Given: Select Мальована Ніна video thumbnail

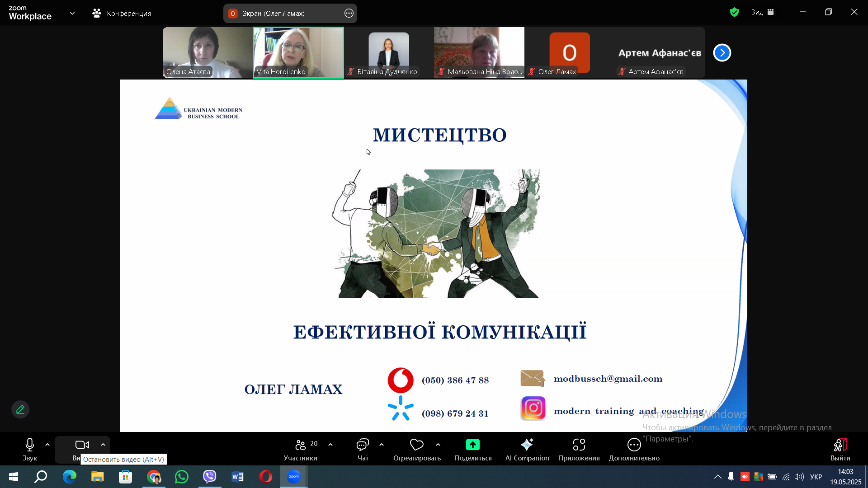Looking at the screenshot, I should (x=479, y=52).
